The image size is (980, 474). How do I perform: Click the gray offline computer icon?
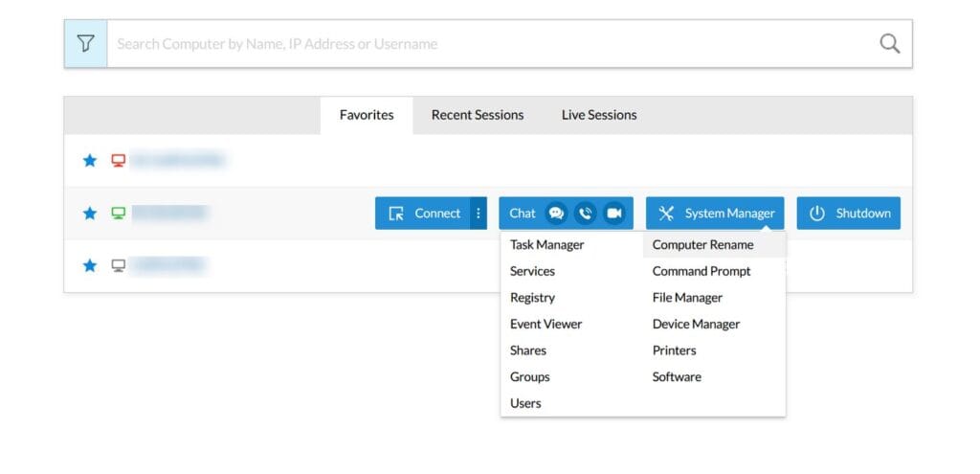pos(118,266)
